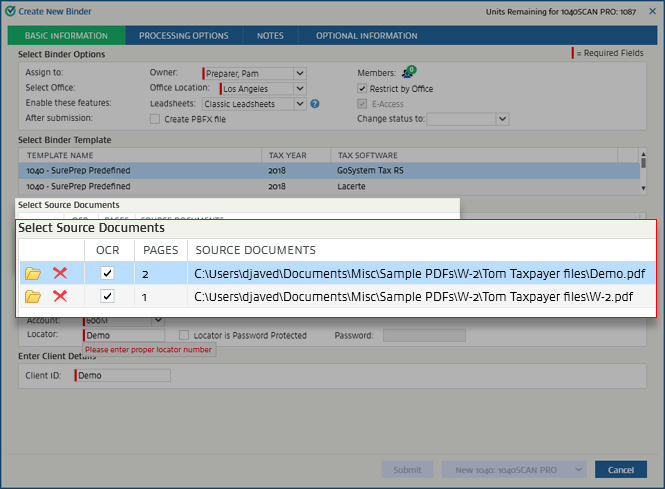Viewport: 665px width, 489px height.
Task: Enable the Create PBFX file checkbox
Action: pyautogui.click(x=155, y=119)
